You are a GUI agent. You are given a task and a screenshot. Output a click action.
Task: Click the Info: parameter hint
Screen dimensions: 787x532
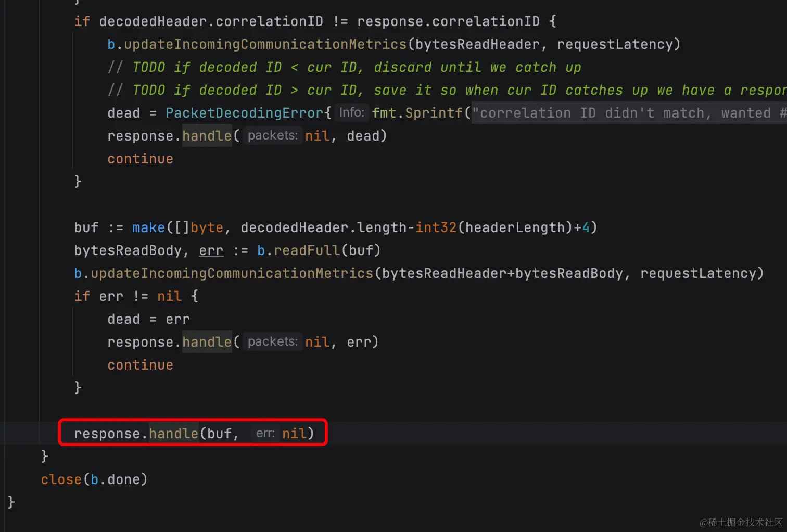pyautogui.click(x=351, y=112)
